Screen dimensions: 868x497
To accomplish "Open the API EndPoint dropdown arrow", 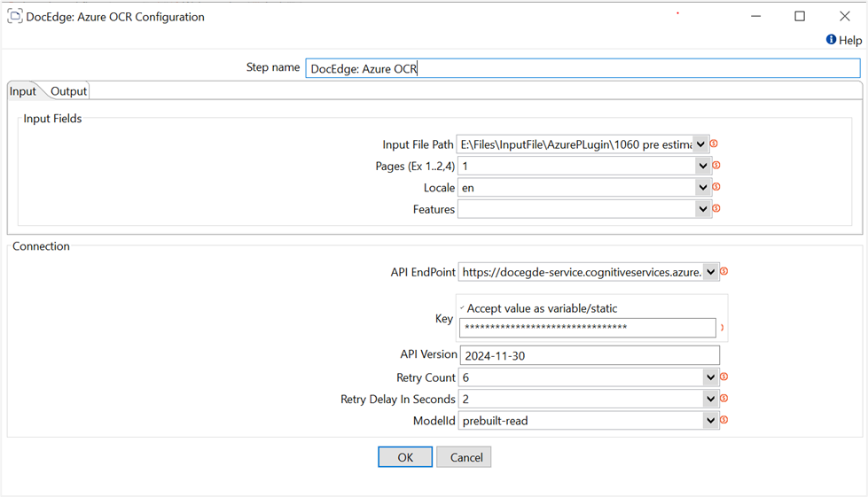I will (711, 272).
